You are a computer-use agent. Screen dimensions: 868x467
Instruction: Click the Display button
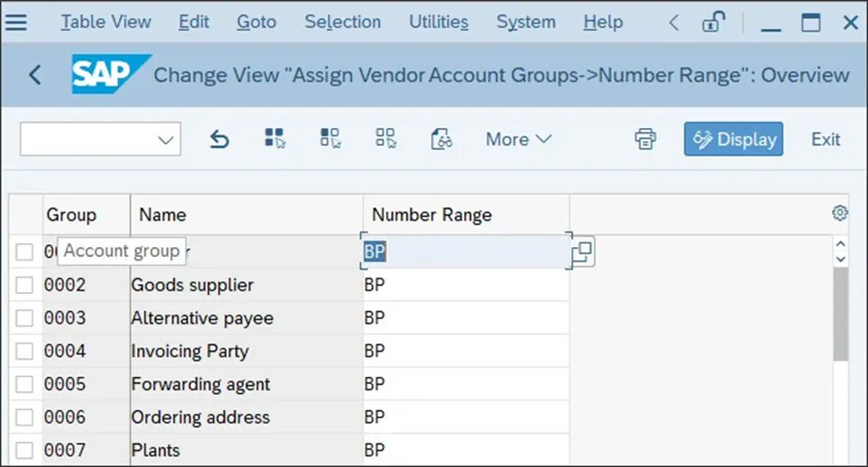pos(734,139)
